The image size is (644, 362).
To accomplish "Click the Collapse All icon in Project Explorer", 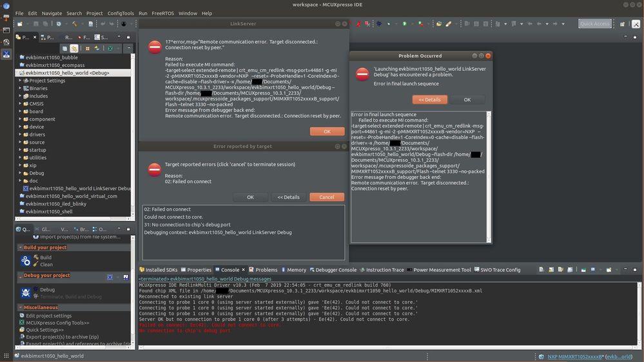I will (x=65, y=48).
